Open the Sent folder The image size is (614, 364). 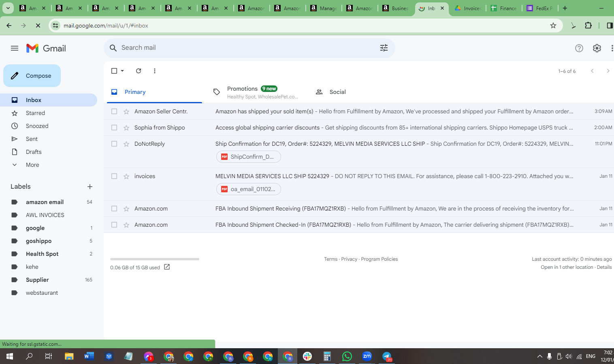[x=32, y=139]
